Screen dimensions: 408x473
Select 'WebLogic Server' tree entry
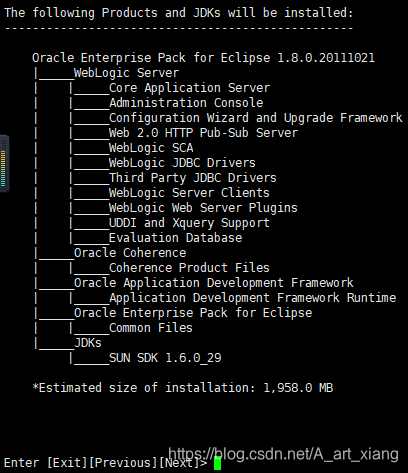(x=126, y=73)
